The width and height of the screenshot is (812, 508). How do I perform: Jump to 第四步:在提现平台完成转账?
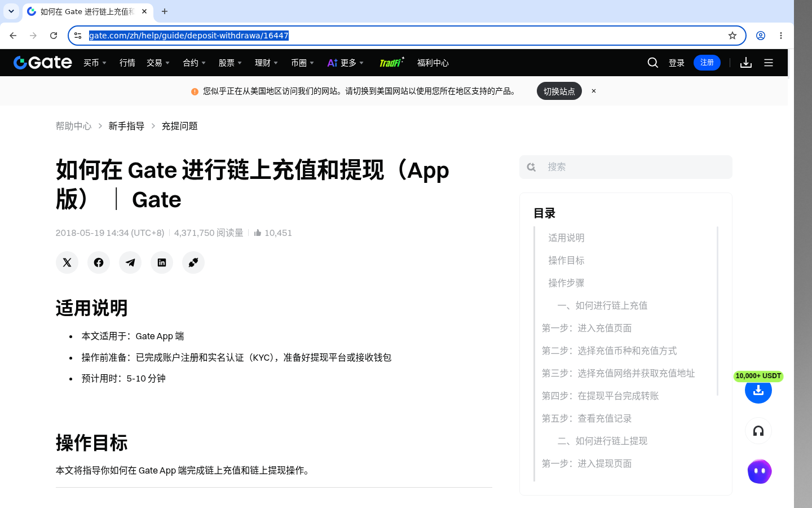pos(600,396)
